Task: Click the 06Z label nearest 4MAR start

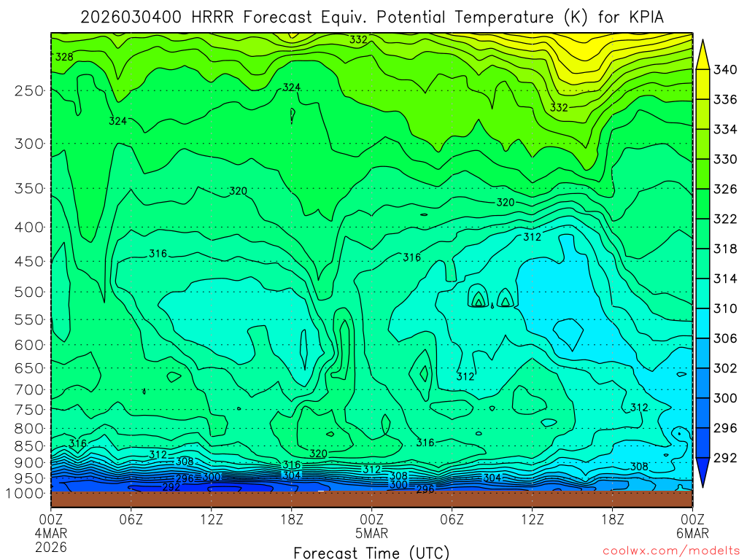Action: [131, 518]
